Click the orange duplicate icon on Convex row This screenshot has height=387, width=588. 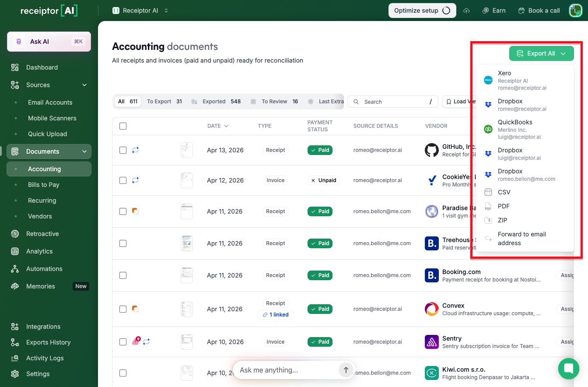[135, 309]
